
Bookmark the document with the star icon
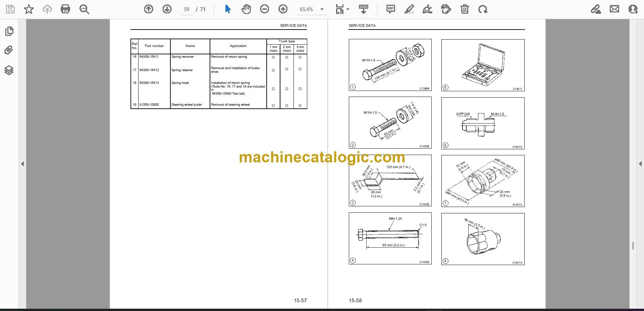29,9
